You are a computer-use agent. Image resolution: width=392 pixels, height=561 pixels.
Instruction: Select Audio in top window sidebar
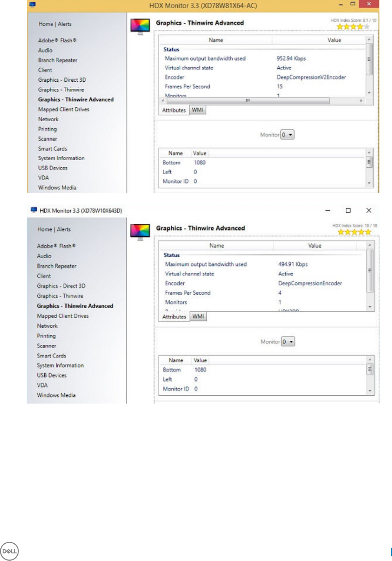[x=45, y=50]
